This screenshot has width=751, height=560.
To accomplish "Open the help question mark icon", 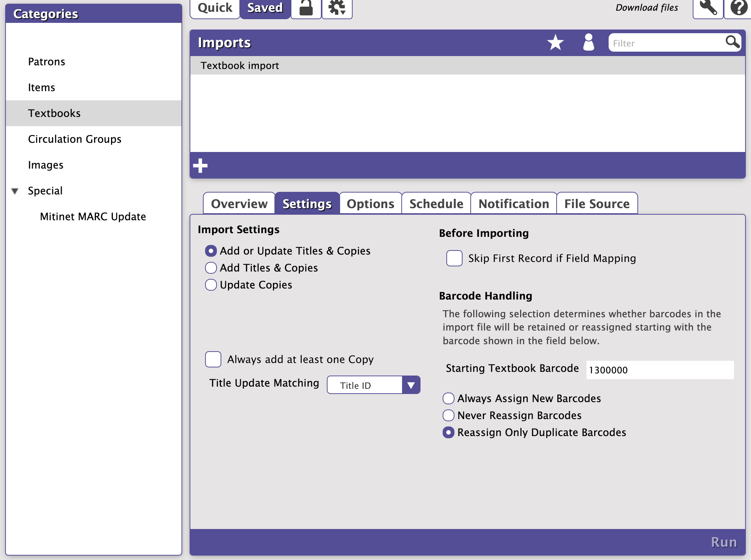I will pos(738,7).
